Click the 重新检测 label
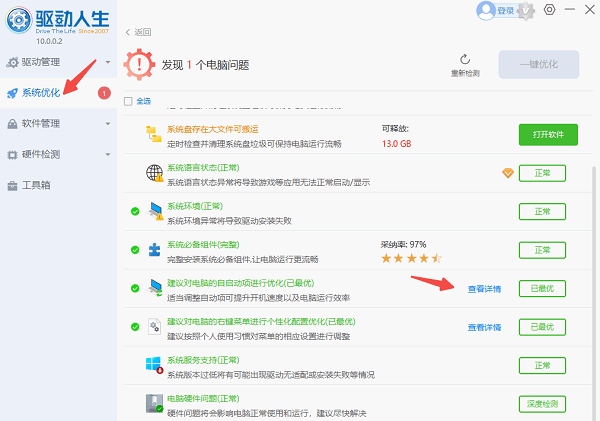The image size is (600, 421). pyautogui.click(x=465, y=73)
